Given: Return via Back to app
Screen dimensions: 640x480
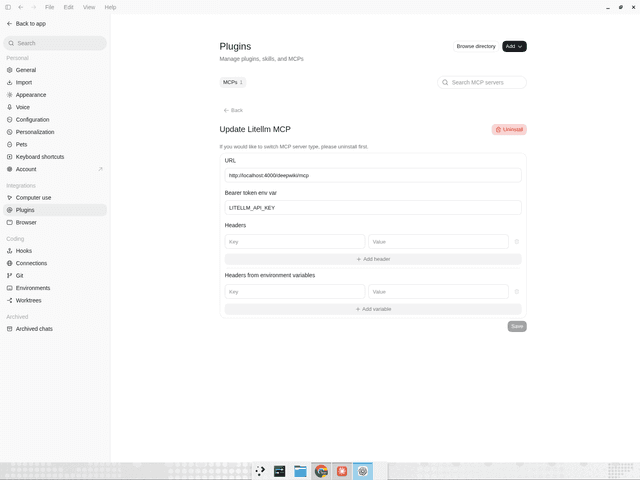Looking at the screenshot, I should (26, 24).
